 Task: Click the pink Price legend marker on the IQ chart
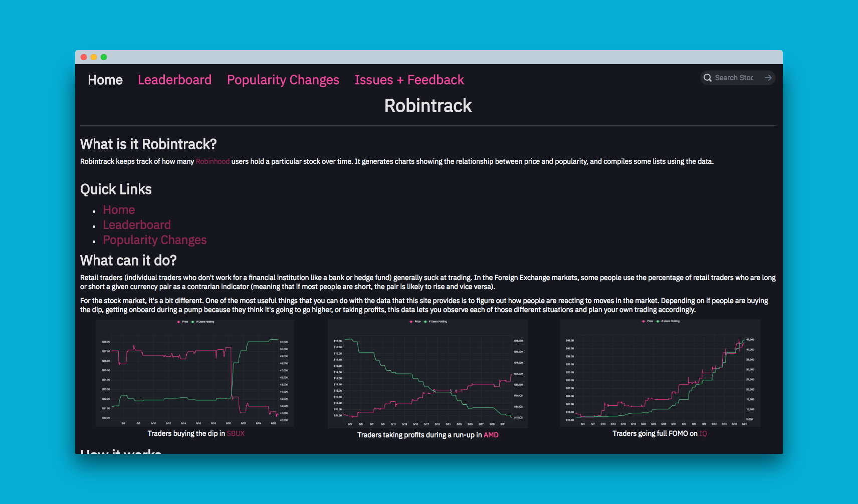coord(643,322)
